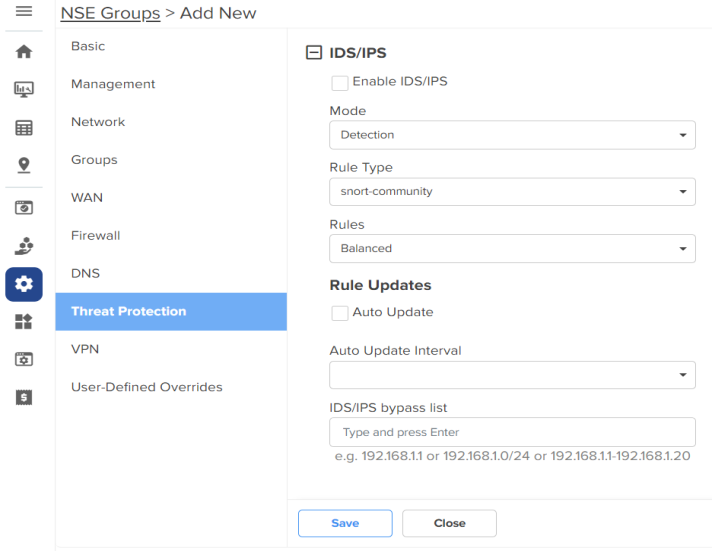712x551 pixels.
Task: Open the hamburger menu icon
Action: click(x=24, y=11)
